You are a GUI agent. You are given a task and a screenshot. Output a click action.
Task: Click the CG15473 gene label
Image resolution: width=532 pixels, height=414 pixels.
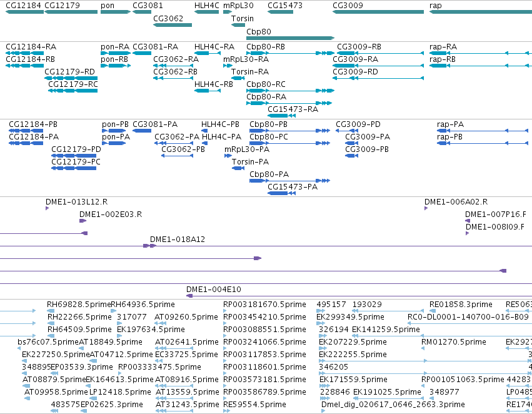(284, 6)
